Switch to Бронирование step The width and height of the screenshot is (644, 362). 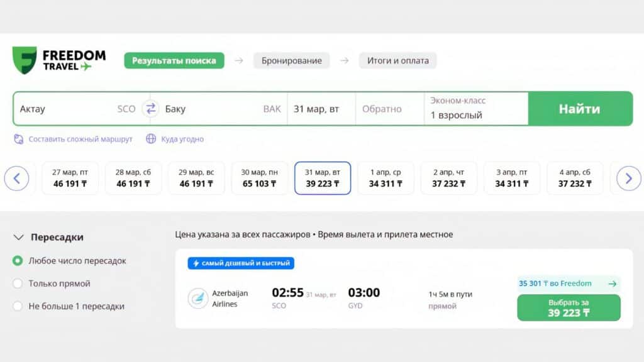point(291,60)
